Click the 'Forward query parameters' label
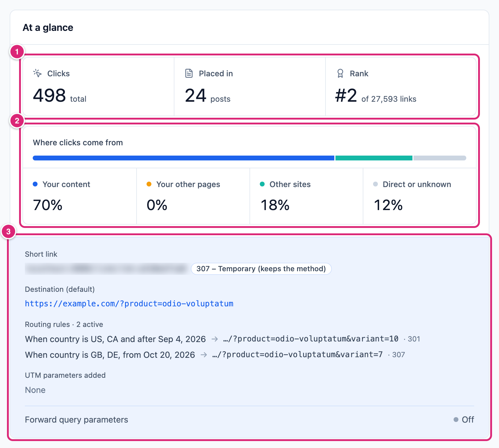This screenshot has width=499, height=448. point(76,420)
